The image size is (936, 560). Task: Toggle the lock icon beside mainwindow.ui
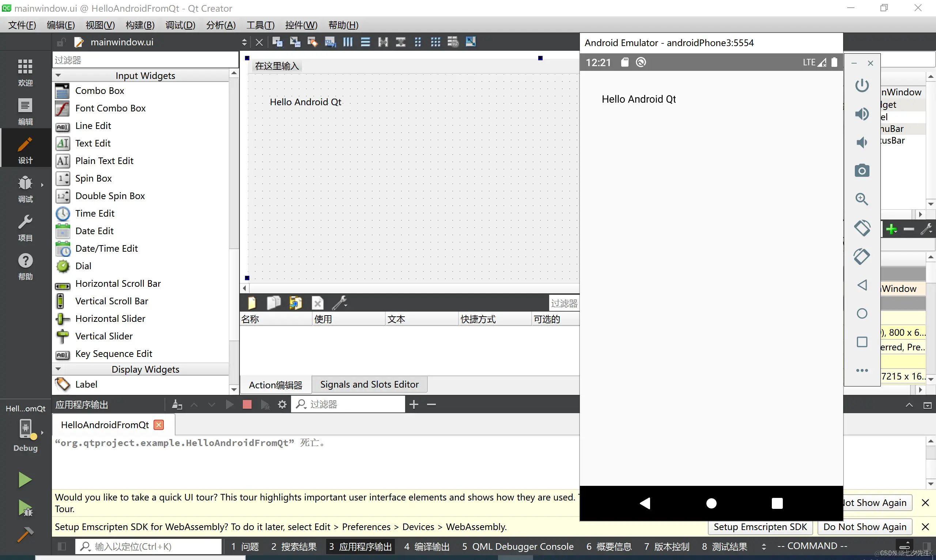61,42
